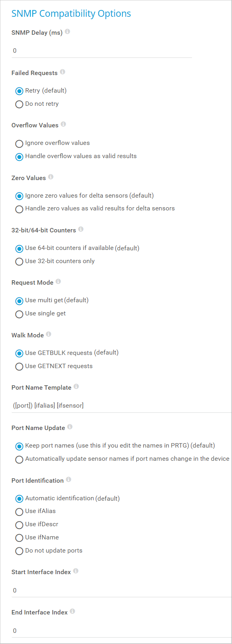Choose Do not update ports

tap(19, 551)
